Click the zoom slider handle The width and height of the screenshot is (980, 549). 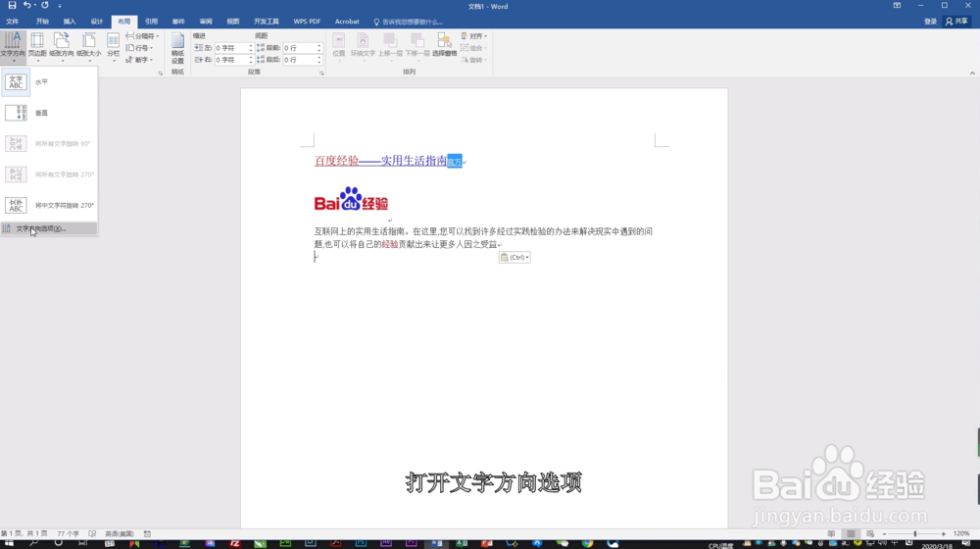coord(915,534)
